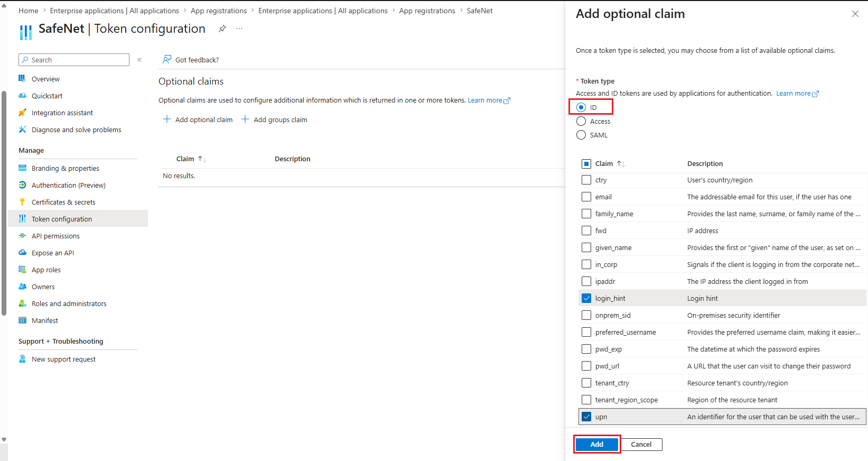Toggle the select-all Claim checkbox
868x461 pixels.
point(586,164)
